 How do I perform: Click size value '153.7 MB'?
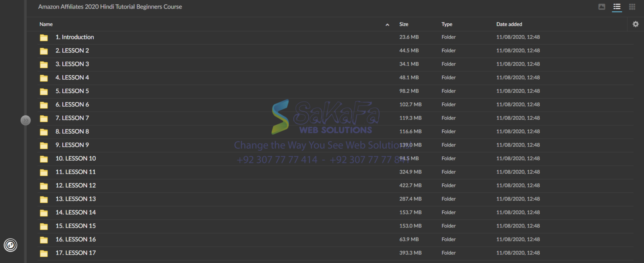coord(411,212)
